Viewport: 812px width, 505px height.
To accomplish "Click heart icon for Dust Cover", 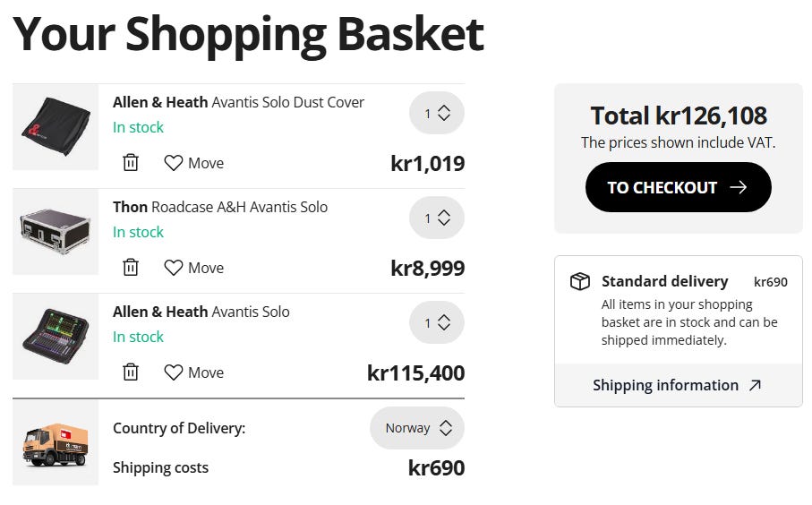I will (x=174, y=163).
